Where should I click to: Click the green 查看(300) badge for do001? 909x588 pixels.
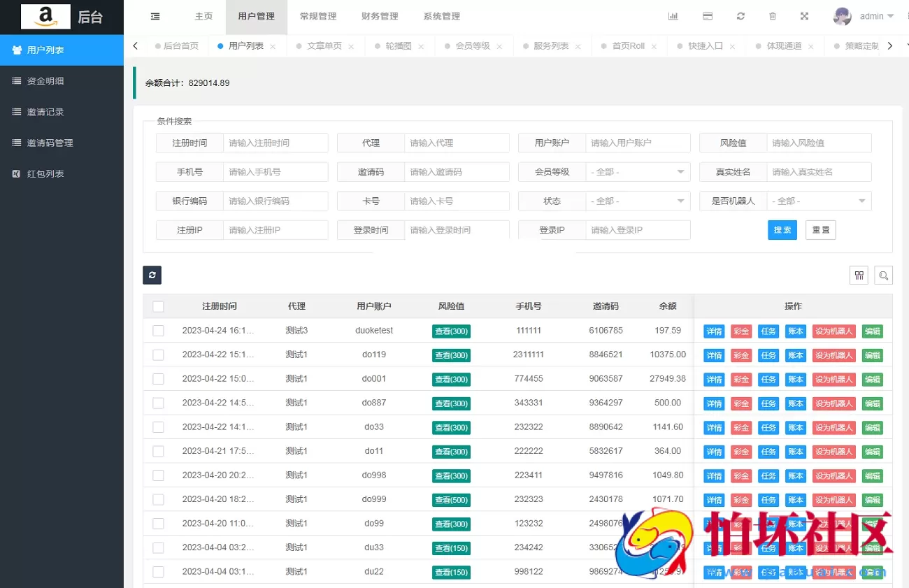pyautogui.click(x=451, y=379)
